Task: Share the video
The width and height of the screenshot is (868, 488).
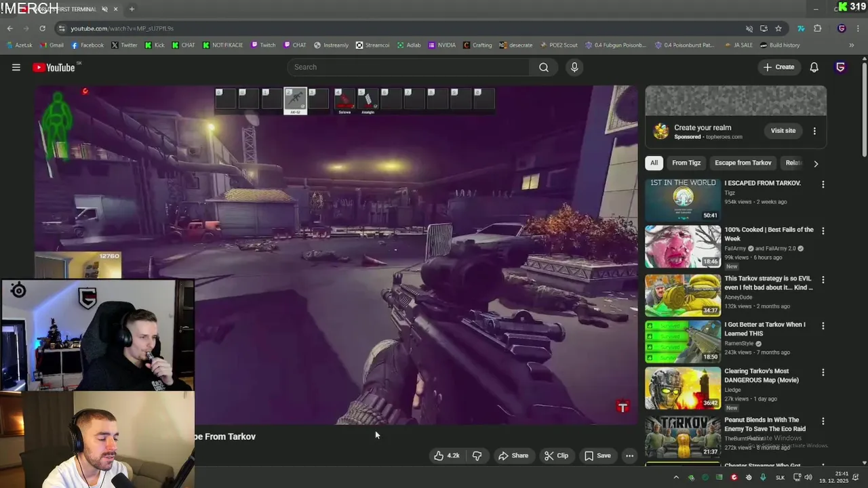Action: [513, 455]
